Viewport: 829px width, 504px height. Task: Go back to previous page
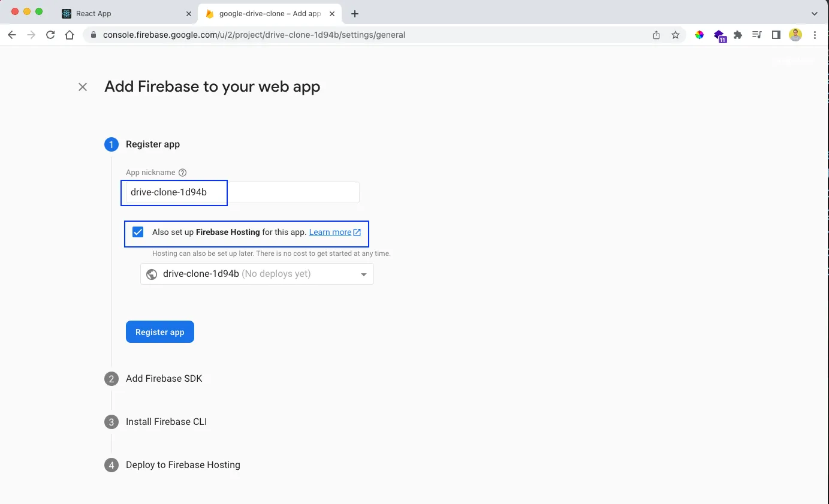coord(11,35)
